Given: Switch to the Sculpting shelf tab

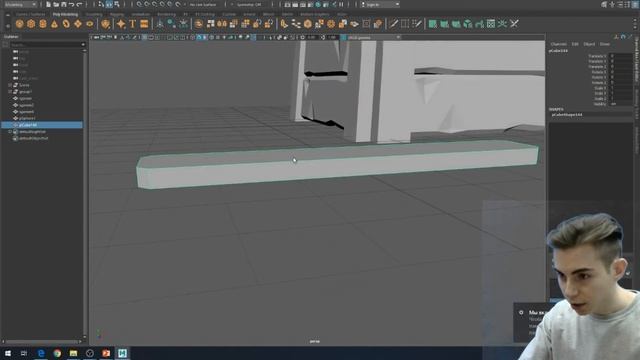Looking at the screenshot, I should [94, 14].
